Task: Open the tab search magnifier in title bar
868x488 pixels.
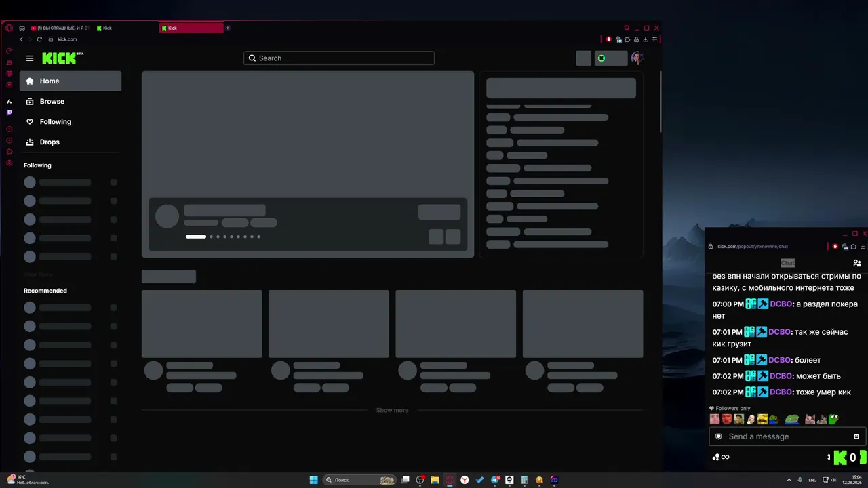Action: point(627,28)
